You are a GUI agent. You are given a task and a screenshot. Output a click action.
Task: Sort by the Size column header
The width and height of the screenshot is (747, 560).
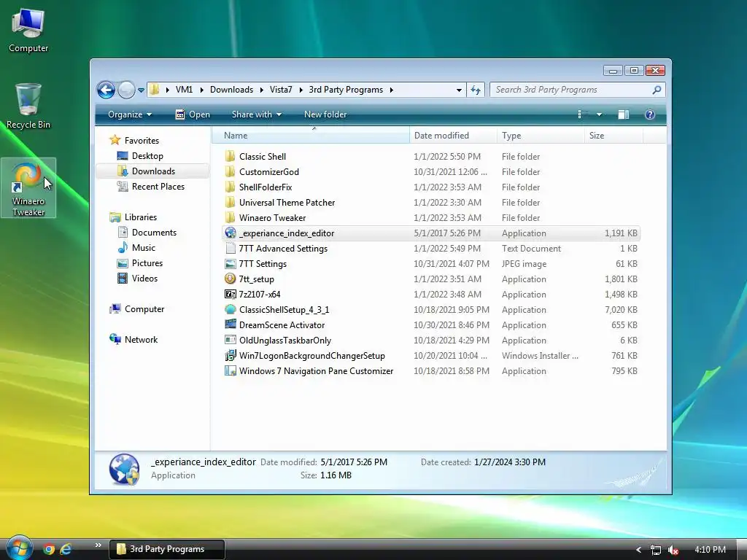pyautogui.click(x=614, y=135)
